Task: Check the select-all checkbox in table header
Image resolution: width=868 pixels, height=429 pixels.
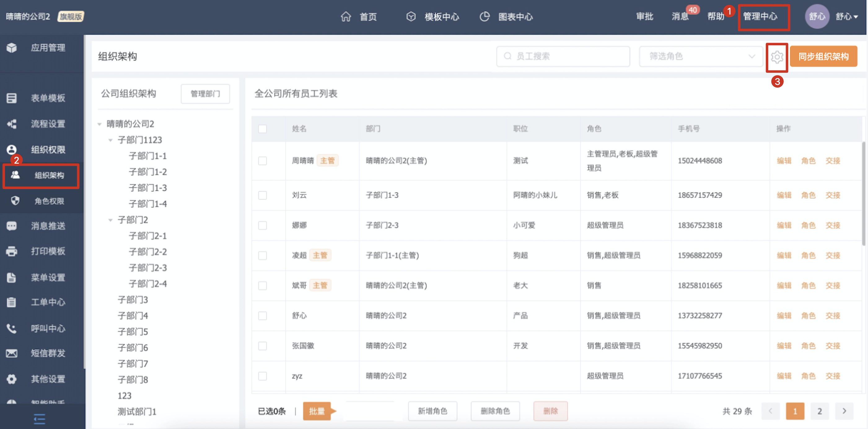Action: point(262,129)
